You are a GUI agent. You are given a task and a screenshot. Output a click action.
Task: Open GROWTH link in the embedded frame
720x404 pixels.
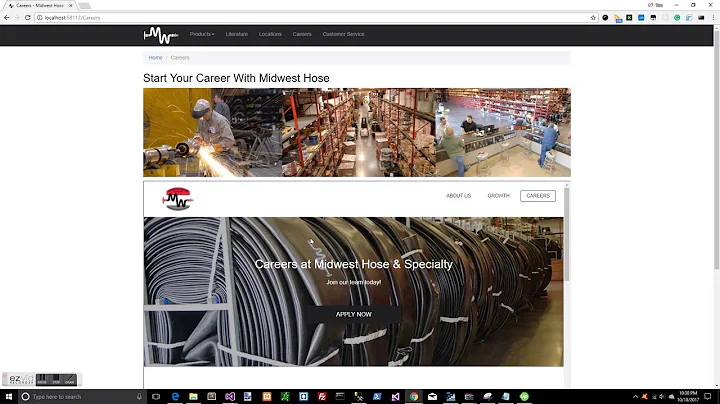pos(499,196)
